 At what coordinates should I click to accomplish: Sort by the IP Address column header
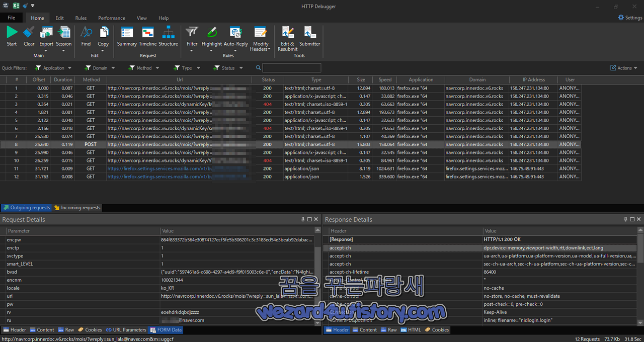tap(534, 79)
